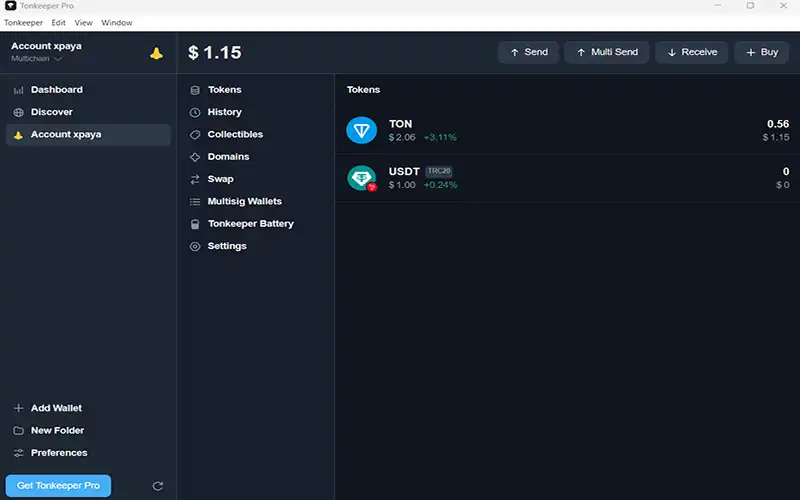Click the USDT coin logo

(x=362, y=178)
